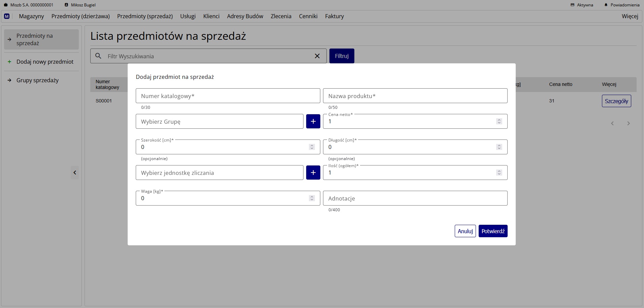Click the plus beside Dodaj nowy przedmiot

coord(9,62)
